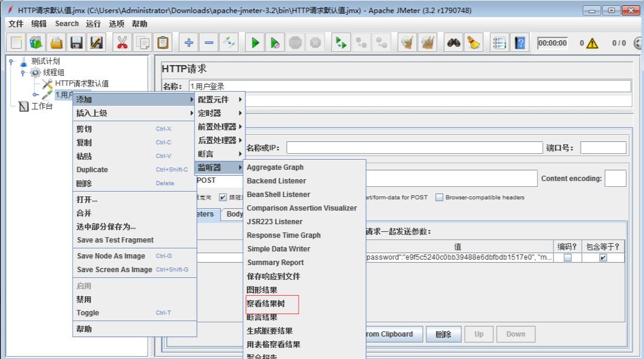Click the 删除 button below the table
Screen dimensions: 644x359
444,334
